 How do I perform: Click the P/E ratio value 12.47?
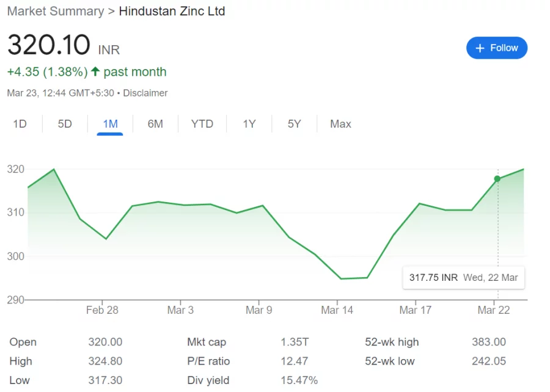(x=295, y=361)
